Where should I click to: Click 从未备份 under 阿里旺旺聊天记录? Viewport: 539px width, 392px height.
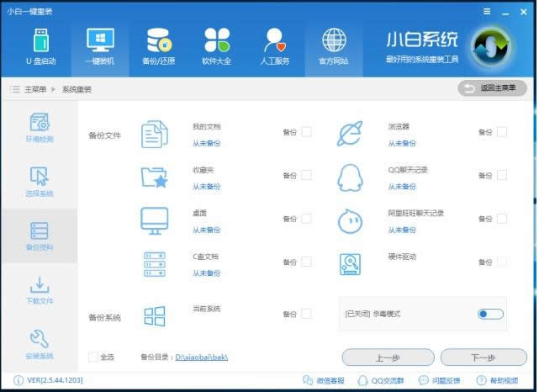tap(402, 230)
